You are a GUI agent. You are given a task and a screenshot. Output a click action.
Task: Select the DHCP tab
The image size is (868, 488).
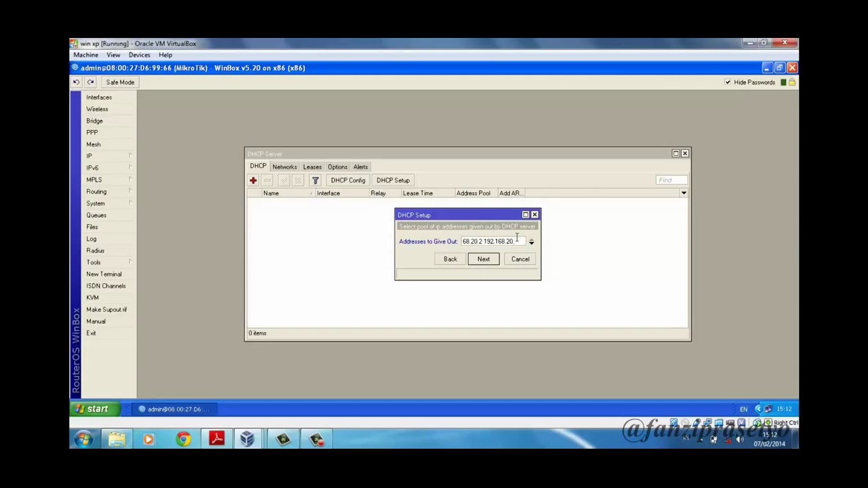point(258,166)
